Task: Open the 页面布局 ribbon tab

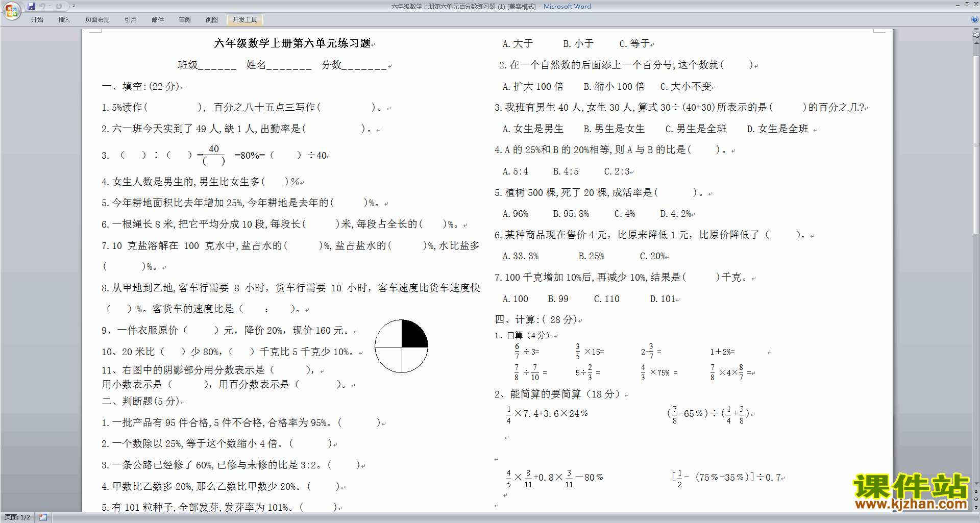Action: 97,19
